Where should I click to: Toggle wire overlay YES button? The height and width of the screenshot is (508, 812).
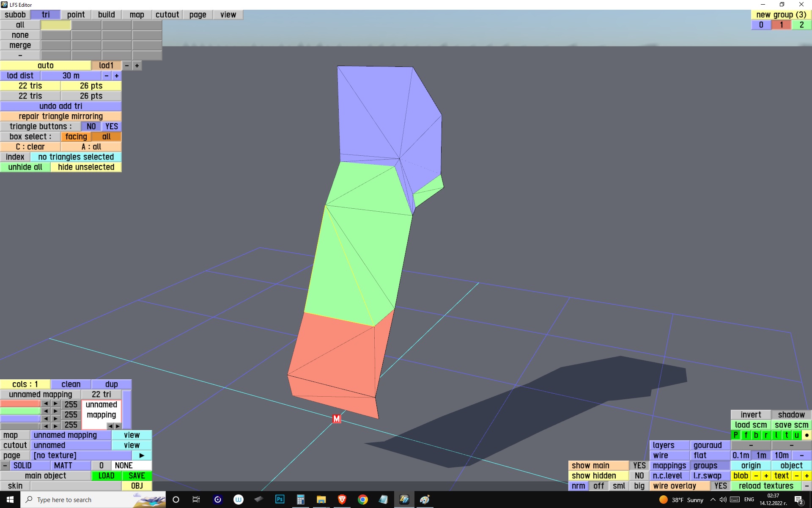720,486
